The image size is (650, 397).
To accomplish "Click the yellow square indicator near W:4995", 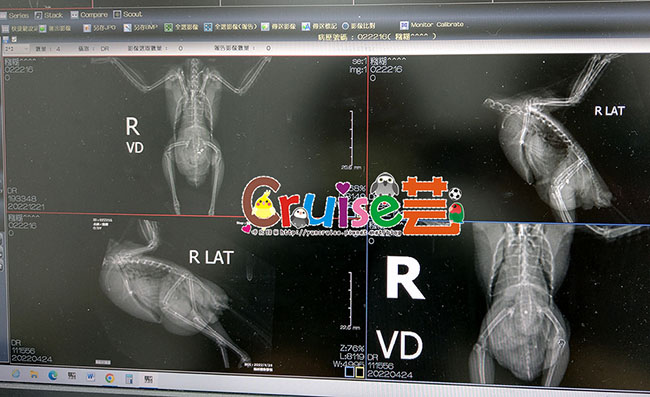I will [x=360, y=373].
